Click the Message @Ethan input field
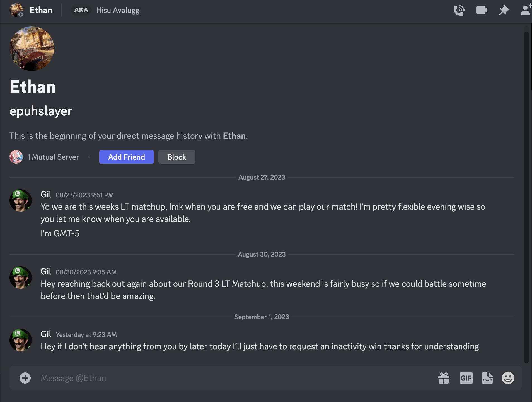The image size is (532, 402). [223, 378]
